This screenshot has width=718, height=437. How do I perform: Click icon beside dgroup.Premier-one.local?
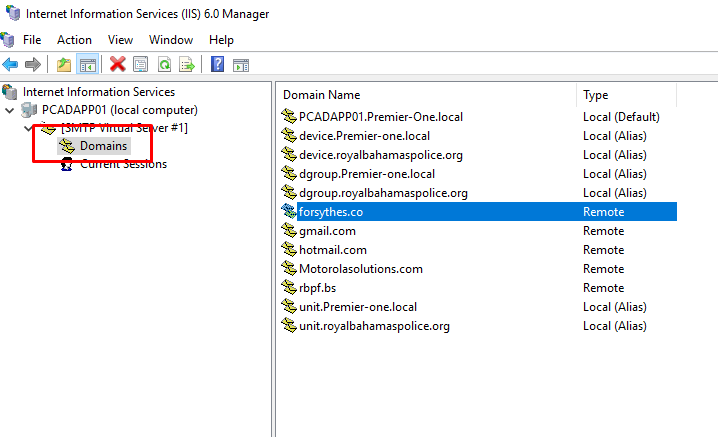(x=289, y=174)
